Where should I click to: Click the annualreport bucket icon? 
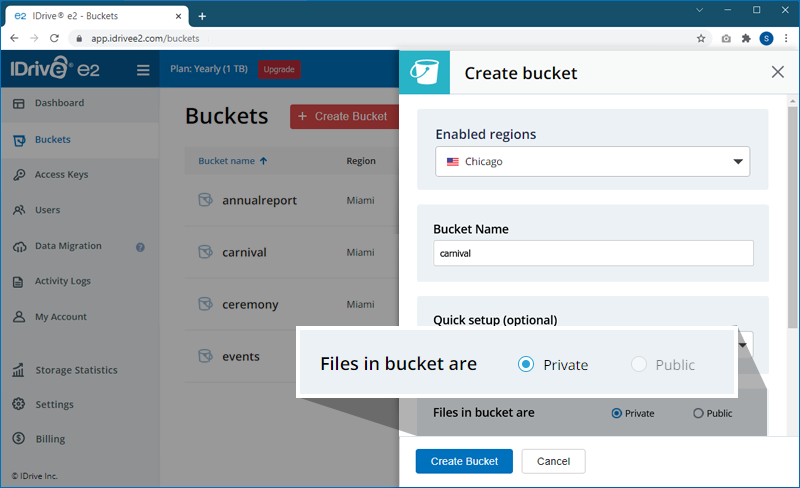tap(205, 200)
